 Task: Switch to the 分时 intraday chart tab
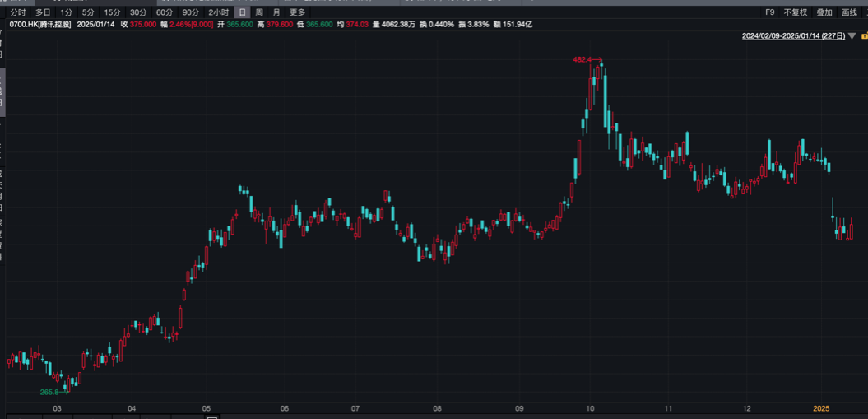click(x=18, y=12)
